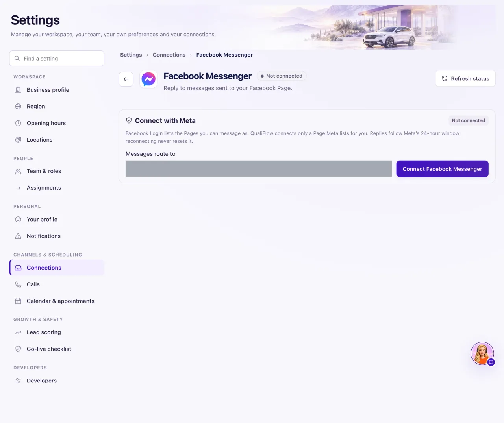504x423 pixels.
Task: Open the chat assistant avatar
Action: [x=482, y=353]
